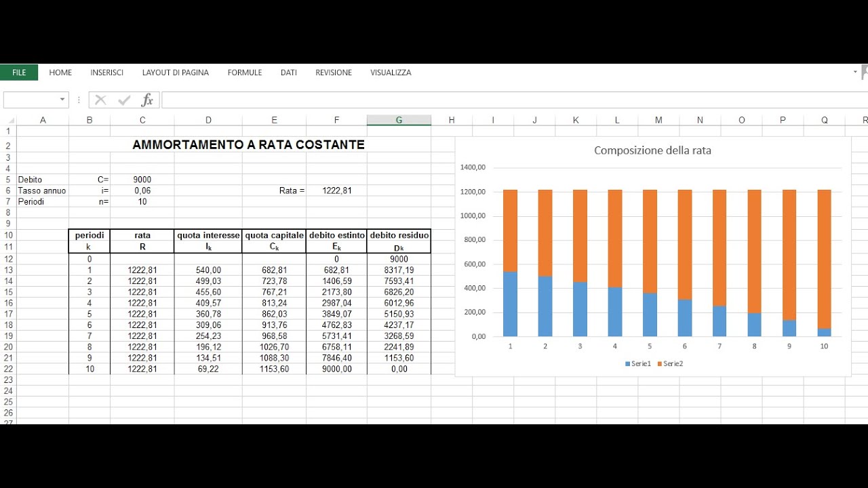Open the FILE tab

(19, 73)
